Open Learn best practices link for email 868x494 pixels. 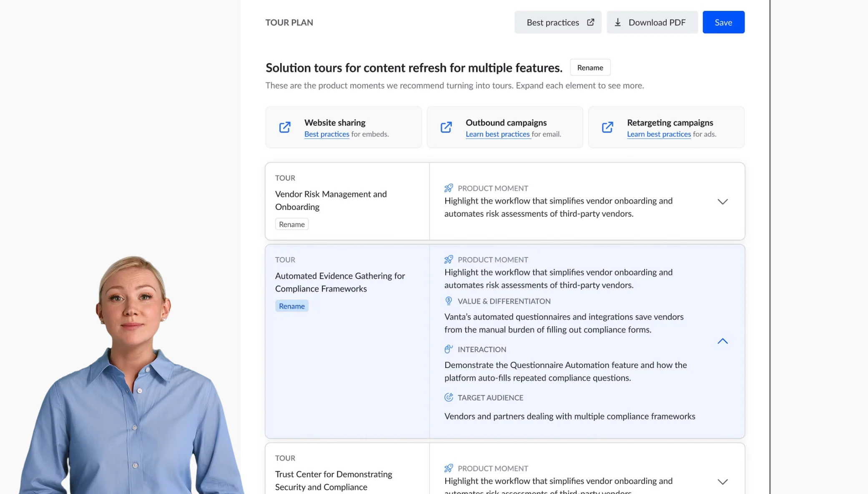point(497,134)
